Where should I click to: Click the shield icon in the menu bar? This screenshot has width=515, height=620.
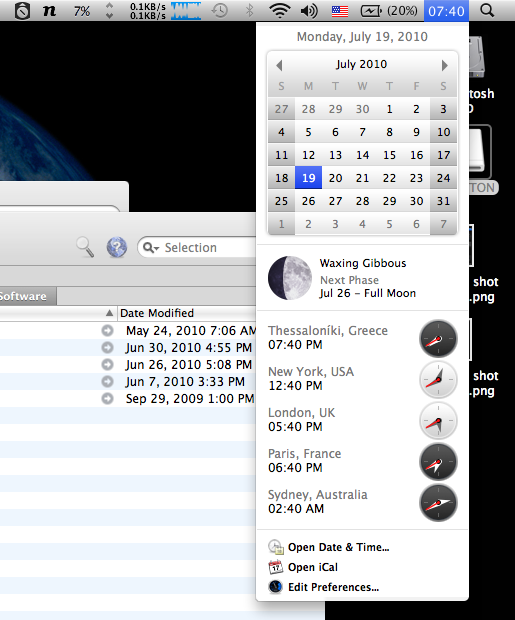22,11
